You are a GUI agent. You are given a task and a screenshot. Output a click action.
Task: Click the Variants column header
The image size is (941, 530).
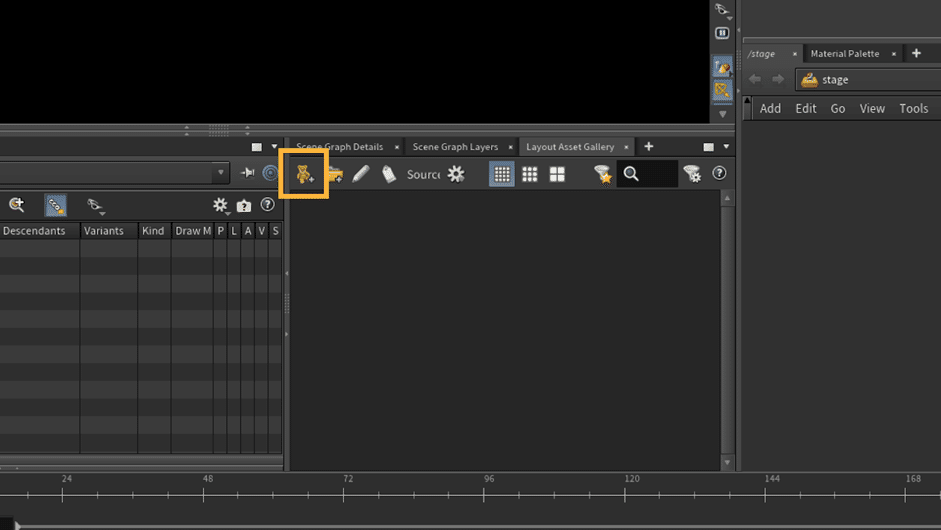point(109,231)
